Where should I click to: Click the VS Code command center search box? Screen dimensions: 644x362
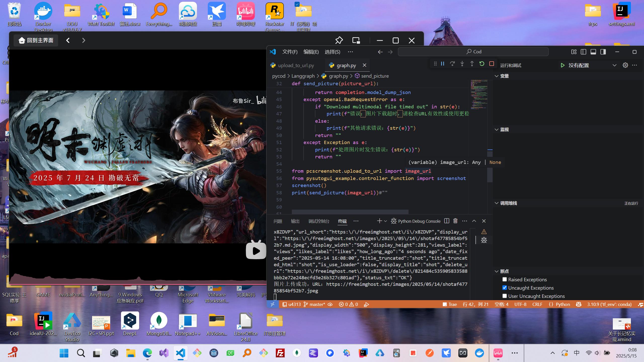coord(473,52)
